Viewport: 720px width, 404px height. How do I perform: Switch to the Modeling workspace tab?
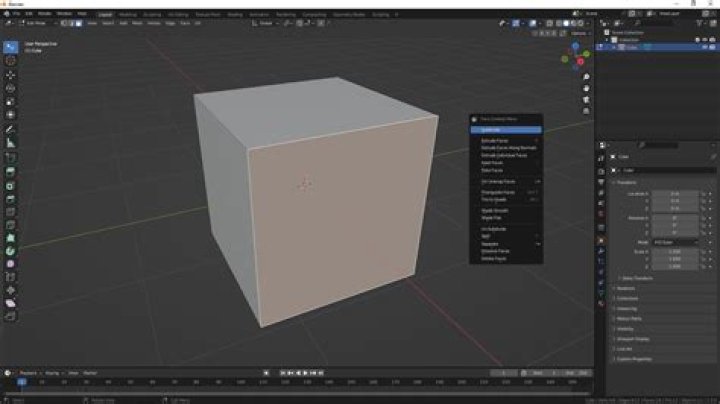pos(129,14)
